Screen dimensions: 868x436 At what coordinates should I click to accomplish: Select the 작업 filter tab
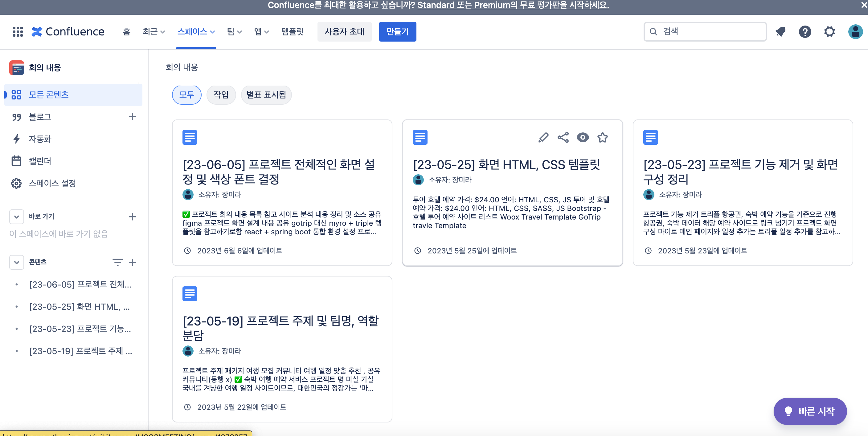click(x=221, y=95)
